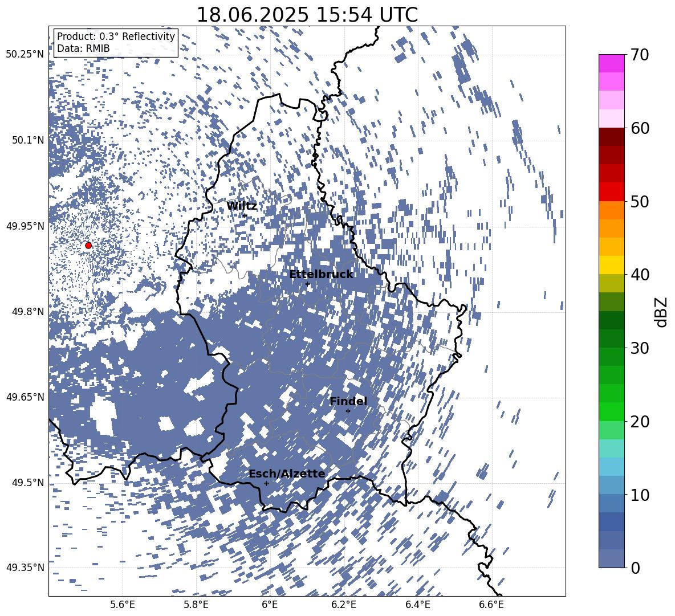Click the red radar location marker
This screenshot has height=616, width=675.
tap(88, 245)
